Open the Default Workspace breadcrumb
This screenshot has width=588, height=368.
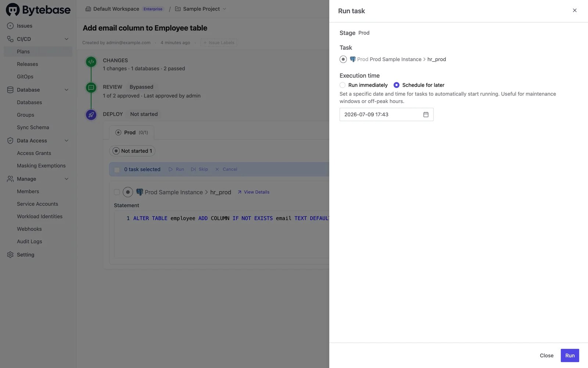point(116,9)
